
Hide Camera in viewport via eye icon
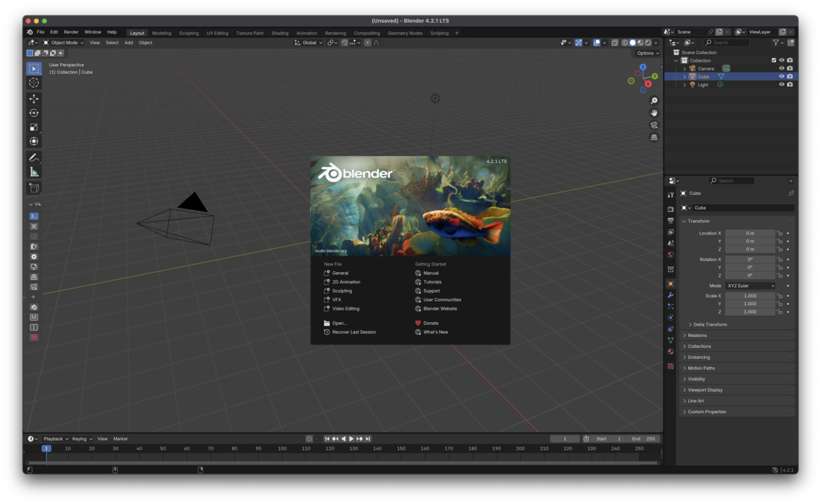coord(781,68)
